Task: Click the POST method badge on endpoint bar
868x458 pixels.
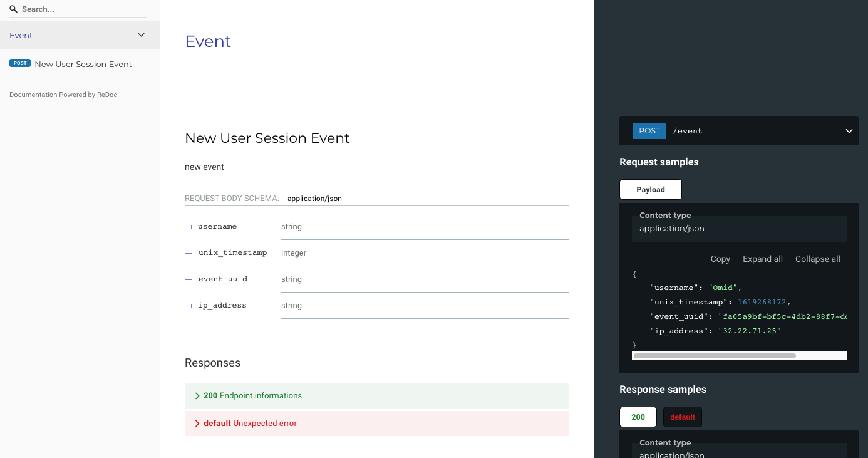Action: [x=649, y=131]
